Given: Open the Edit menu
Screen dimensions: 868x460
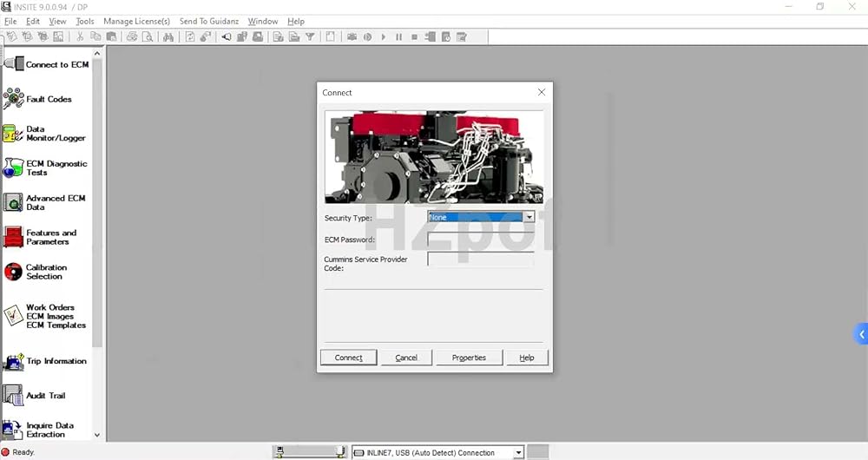Looking at the screenshot, I should 33,21.
